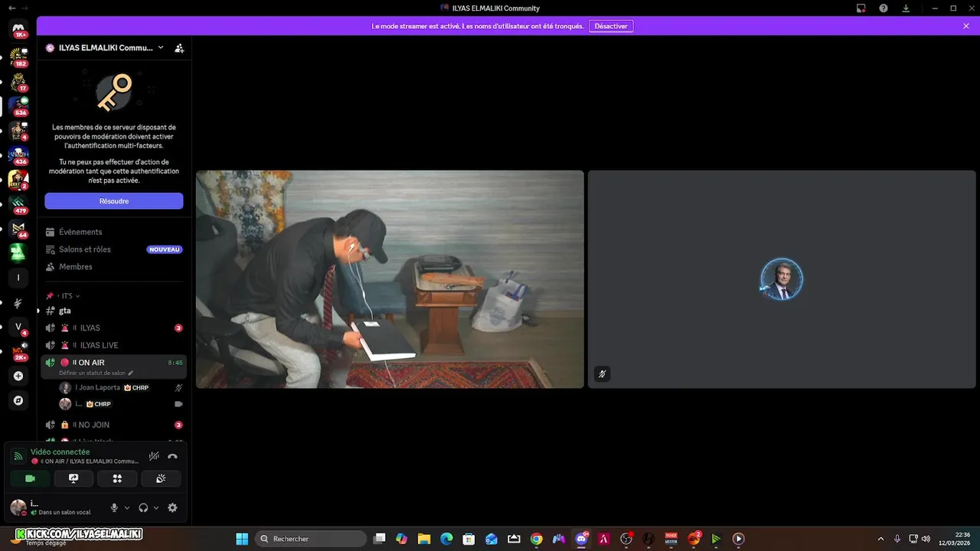Screen dimensions: 980x551
Task: Click the Rechercher taskbar search box
Action: (310, 539)
